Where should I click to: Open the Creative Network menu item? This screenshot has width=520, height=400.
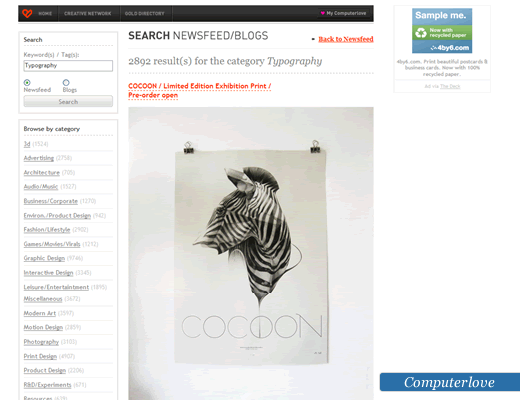(x=88, y=14)
